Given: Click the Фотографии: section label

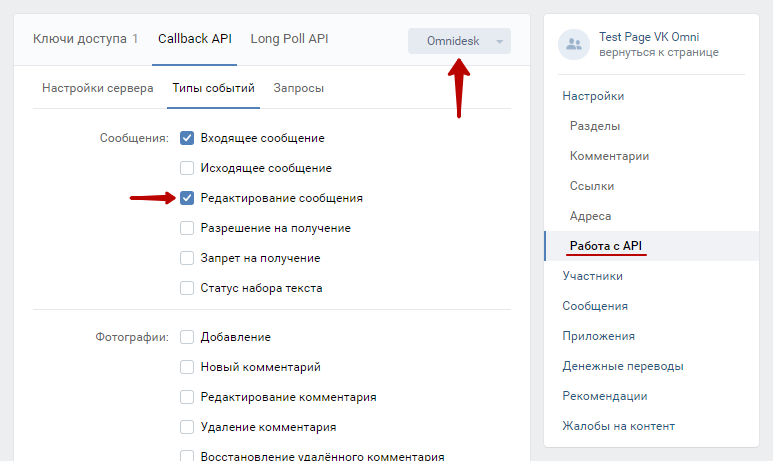Looking at the screenshot, I should (x=132, y=337).
